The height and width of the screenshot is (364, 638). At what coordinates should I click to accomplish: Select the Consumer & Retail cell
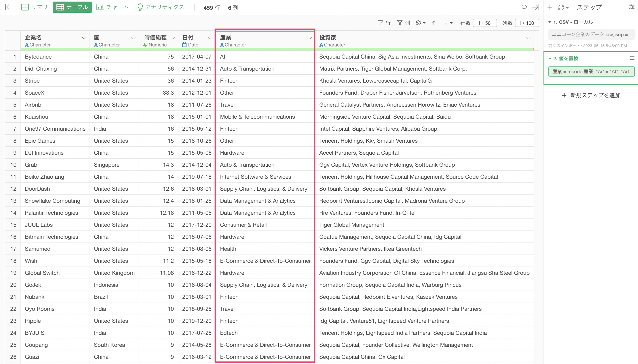(265, 225)
